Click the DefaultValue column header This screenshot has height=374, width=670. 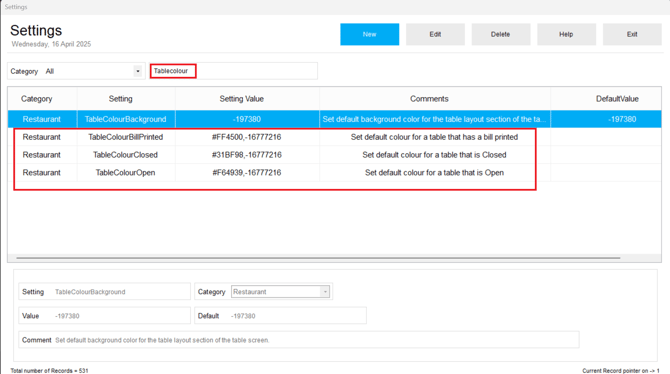(x=617, y=99)
